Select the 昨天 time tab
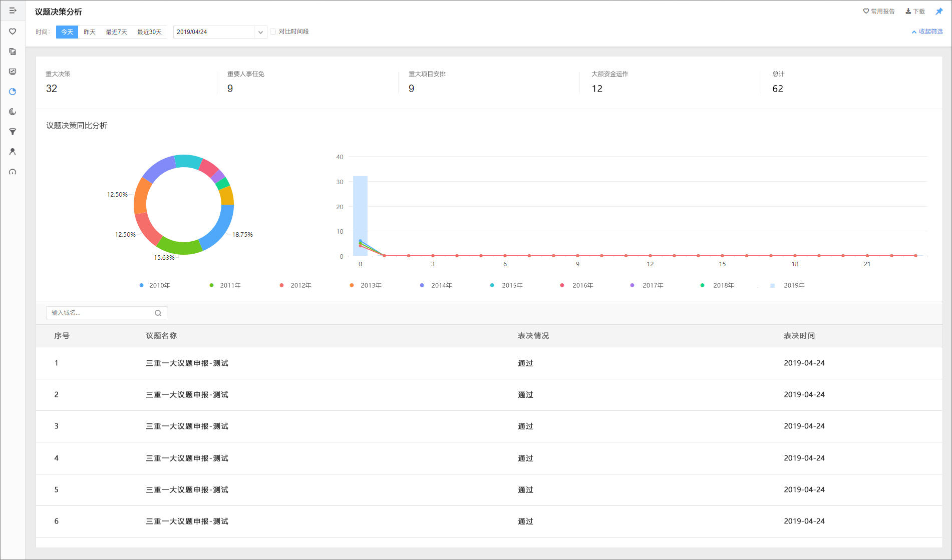The width and height of the screenshot is (952, 560). (90, 32)
